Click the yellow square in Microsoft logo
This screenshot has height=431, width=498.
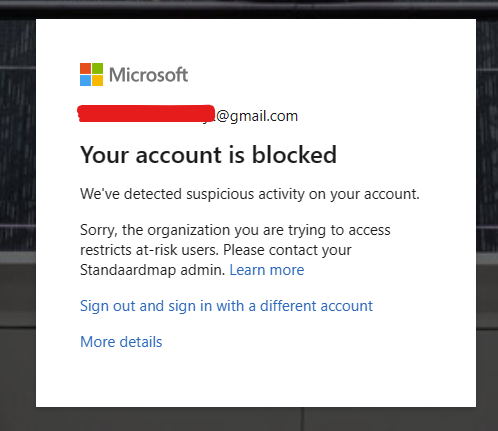(x=97, y=80)
